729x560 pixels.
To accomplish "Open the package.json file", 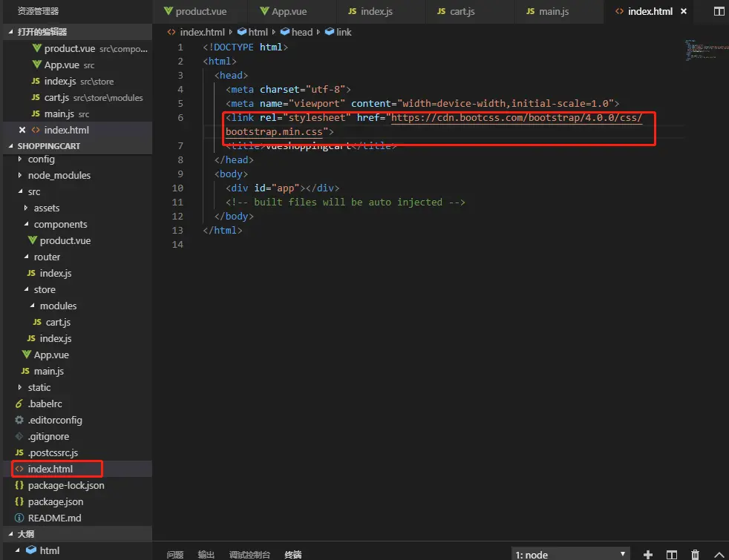I will pos(77,501).
